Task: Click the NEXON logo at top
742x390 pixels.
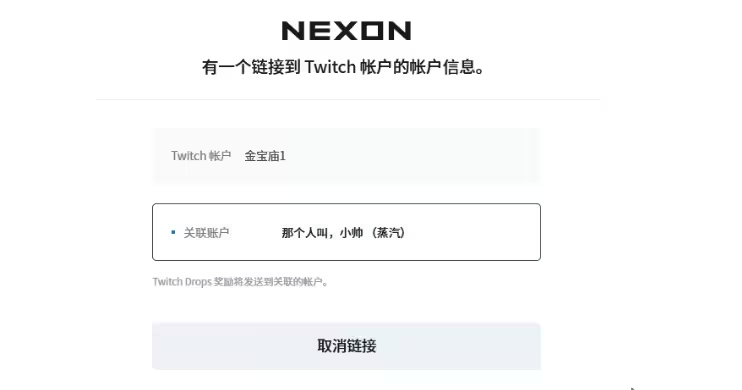Action: coord(346,31)
